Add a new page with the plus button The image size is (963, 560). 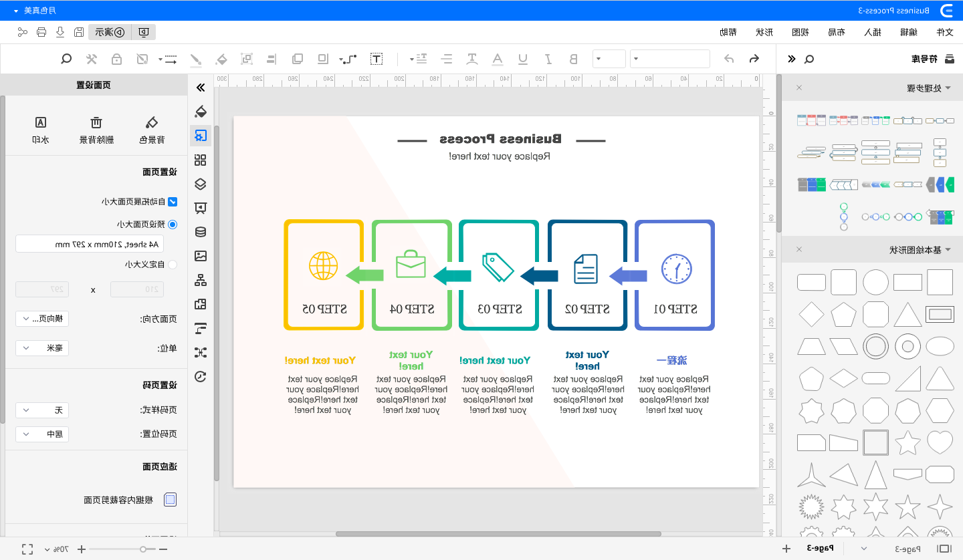coord(786,549)
